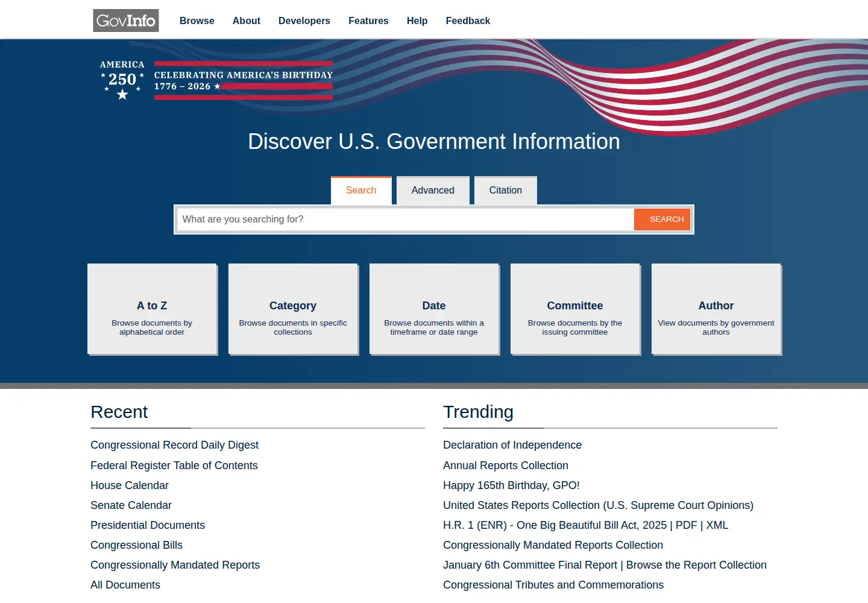Open the PDF link for H.R. 1
This screenshot has width=868, height=603.
point(686,525)
